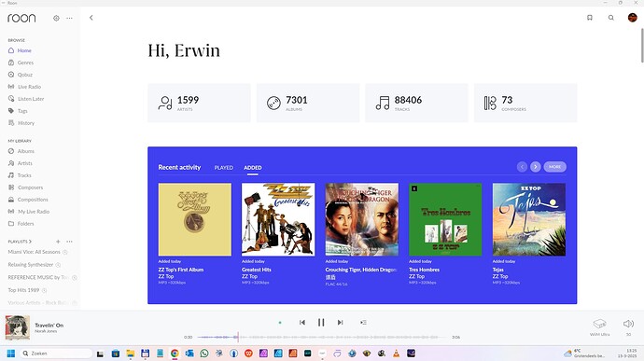644x361 pixels.
Task: Add a new playlist with plus icon
Action: point(58,242)
